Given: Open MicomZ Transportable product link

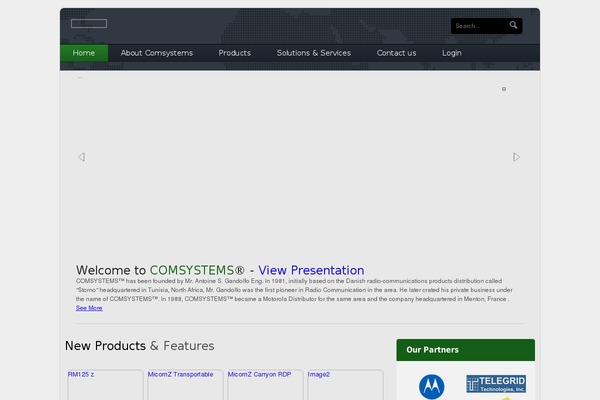Looking at the screenshot, I should [180, 374].
